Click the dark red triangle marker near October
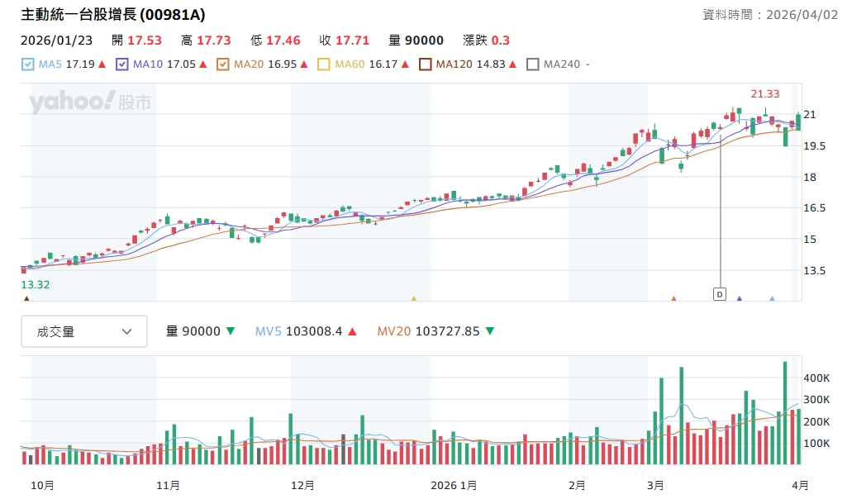The width and height of the screenshot is (847, 504). click(x=26, y=299)
